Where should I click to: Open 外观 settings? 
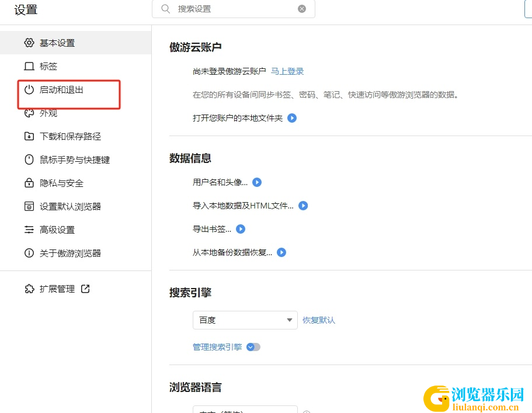coord(76,113)
